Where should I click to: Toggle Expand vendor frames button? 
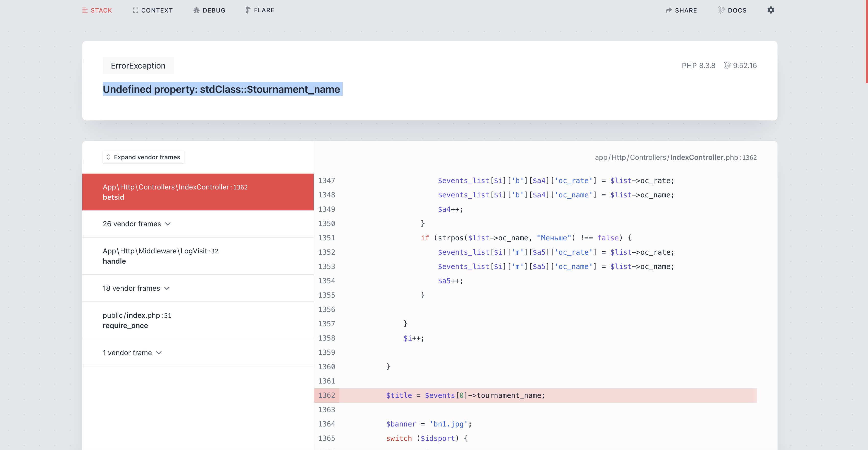click(143, 157)
